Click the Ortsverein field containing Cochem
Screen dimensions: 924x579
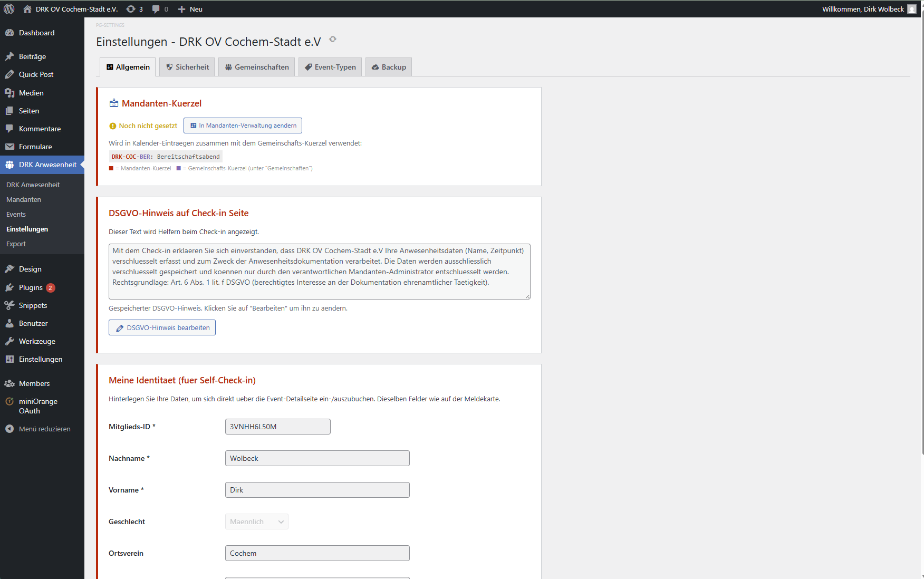(317, 553)
